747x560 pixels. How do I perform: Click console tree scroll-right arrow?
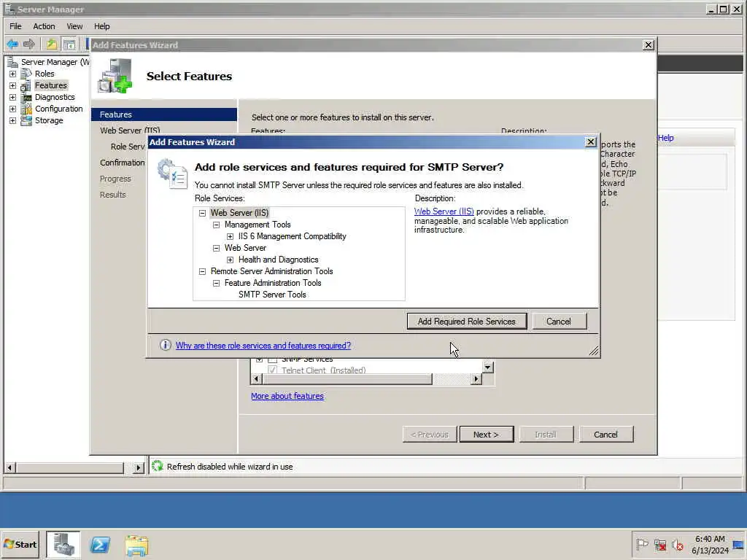[x=138, y=467]
